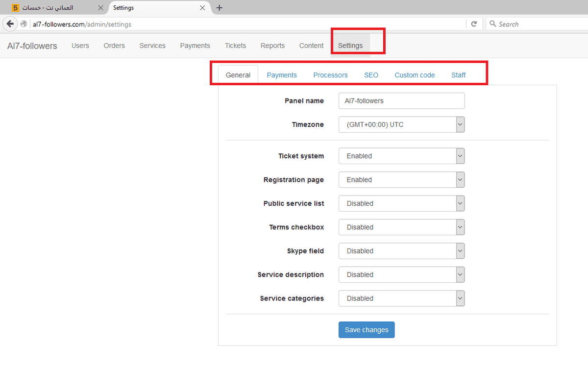This screenshot has height=369, width=588.
Task: Open the Processors settings tab
Action: 331,75
